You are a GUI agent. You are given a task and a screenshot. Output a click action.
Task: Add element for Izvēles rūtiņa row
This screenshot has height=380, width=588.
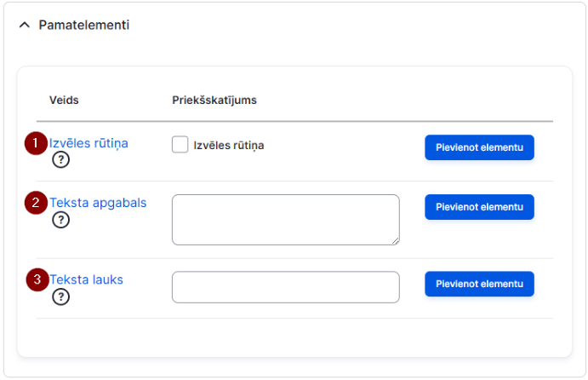(x=479, y=147)
